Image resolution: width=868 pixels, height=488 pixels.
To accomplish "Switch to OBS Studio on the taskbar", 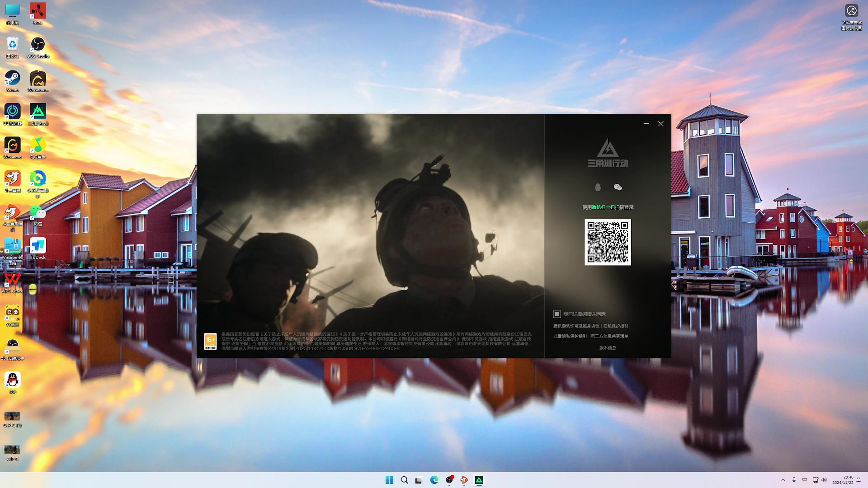I will point(449,480).
